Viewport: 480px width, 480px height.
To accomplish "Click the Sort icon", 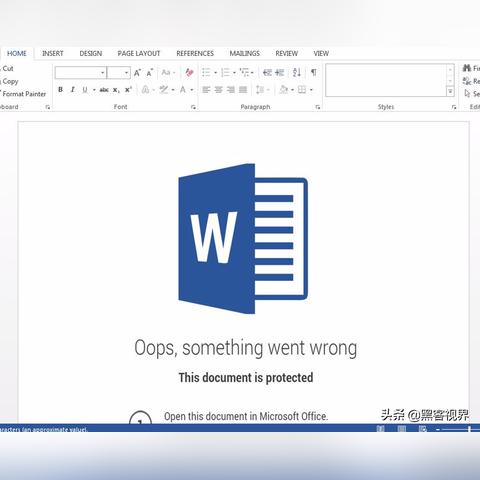I will click(297, 72).
